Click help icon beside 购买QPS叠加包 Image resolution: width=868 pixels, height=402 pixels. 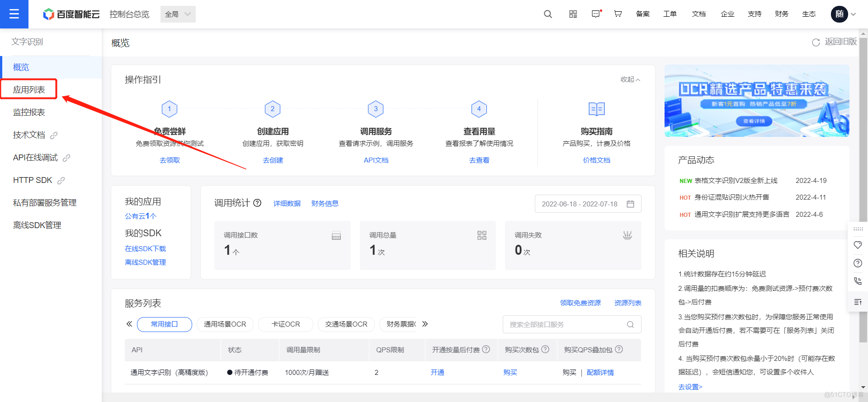click(619, 349)
